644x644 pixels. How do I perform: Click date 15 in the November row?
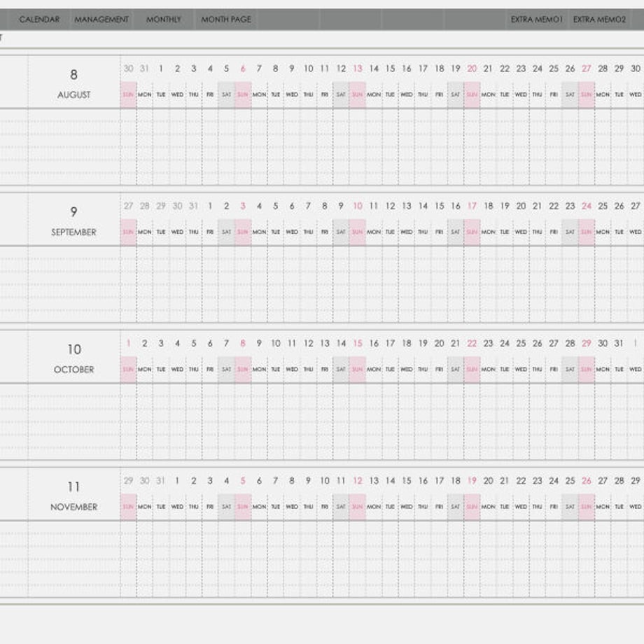407,481
